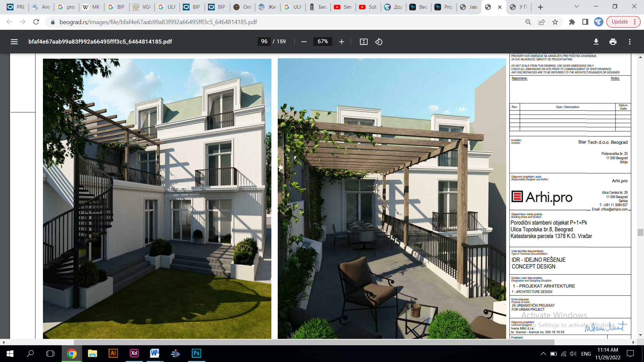Click the zoom percentage field showing 67%
The height and width of the screenshot is (362, 644).
[323, 41]
